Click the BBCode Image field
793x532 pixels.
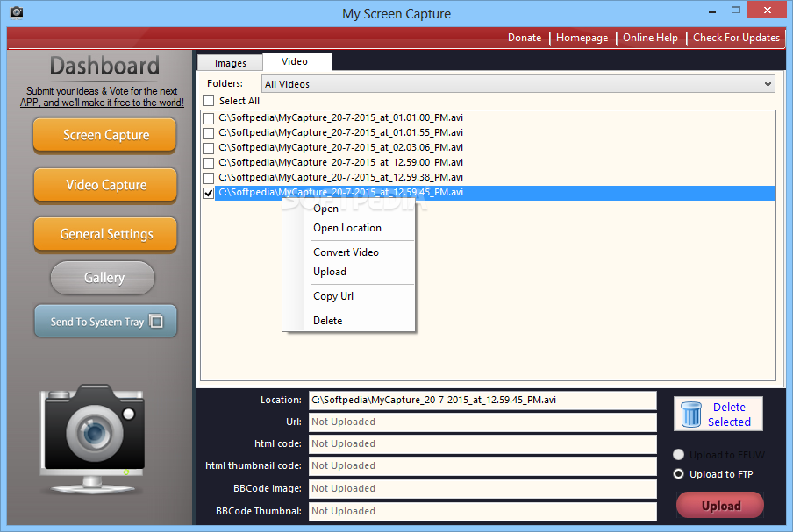point(482,488)
